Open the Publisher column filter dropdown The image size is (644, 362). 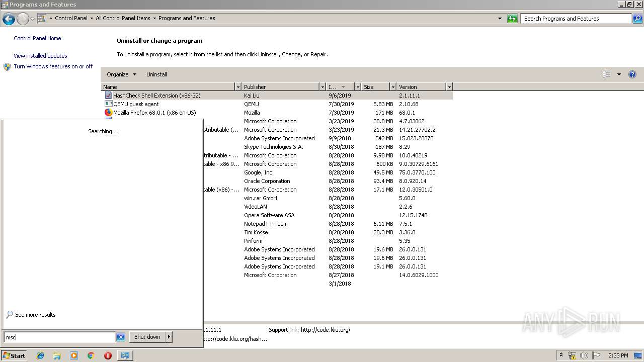(x=323, y=87)
